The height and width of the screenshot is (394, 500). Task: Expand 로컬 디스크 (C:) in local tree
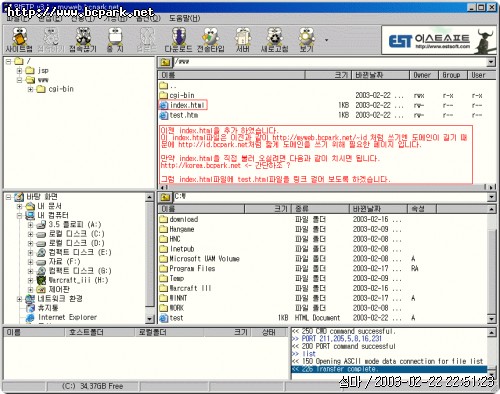pyautogui.click(x=30, y=234)
